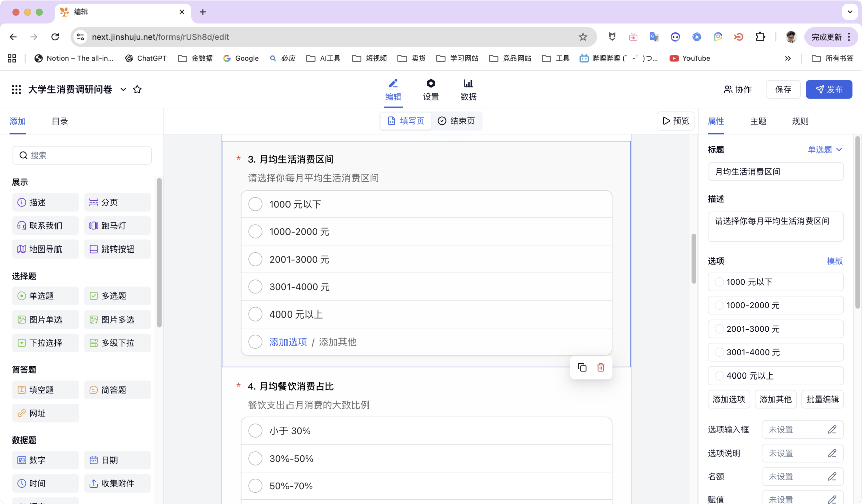The width and height of the screenshot is (862, 504).
Task: Click the form canvas vertical scrollbar
Action: (694, 259)
